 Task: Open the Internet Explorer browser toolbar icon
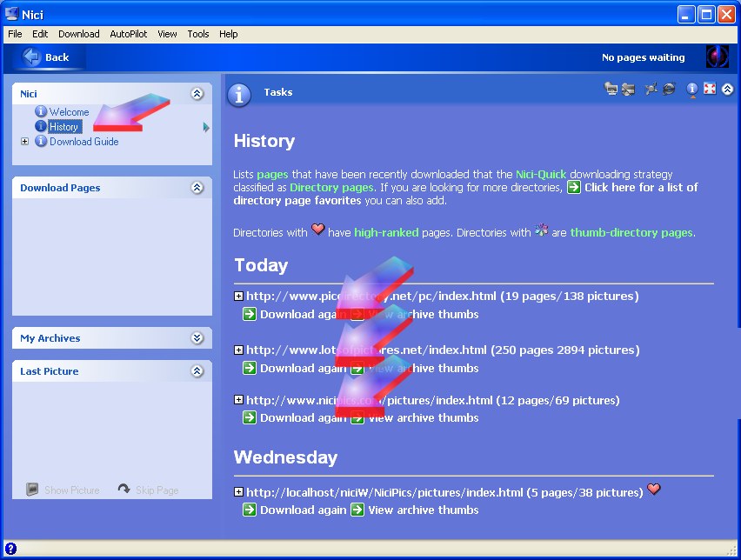tap(669, 89)
